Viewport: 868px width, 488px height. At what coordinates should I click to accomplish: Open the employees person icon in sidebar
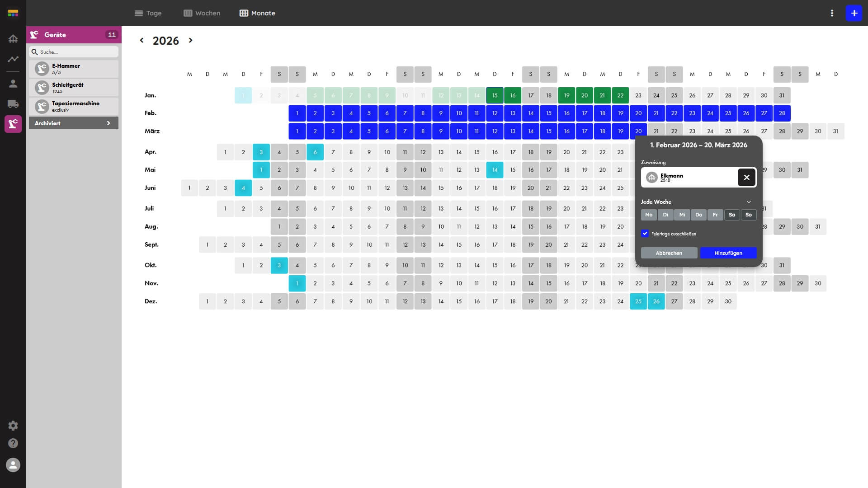click(13, 84)
